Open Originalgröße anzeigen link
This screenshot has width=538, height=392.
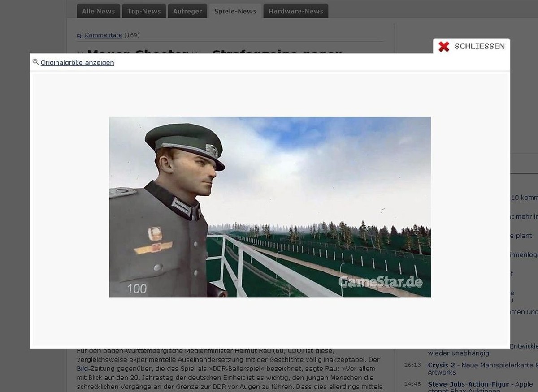[x=77, y=63]
